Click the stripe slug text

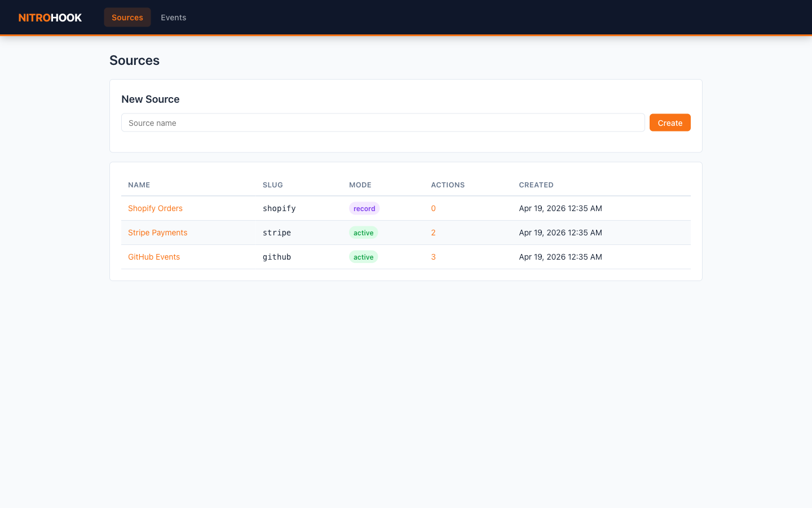click(277, 233)
